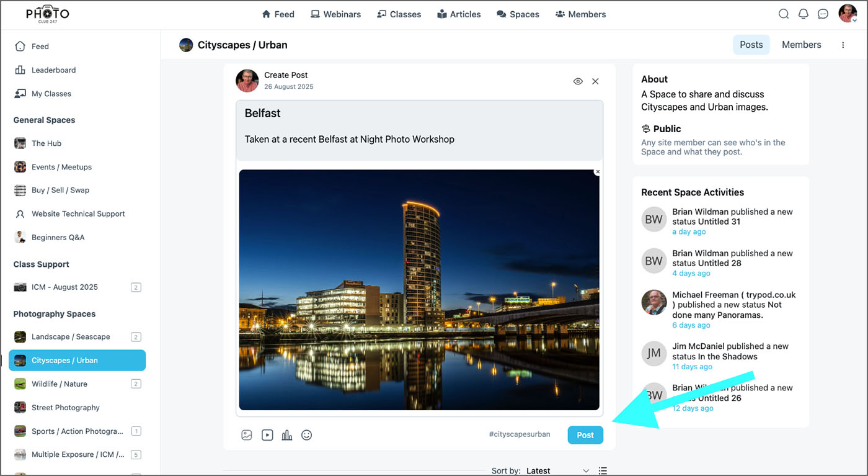868x476 pixels.
Task: Open Spaces in top navigation
Action: coord(518,14)
